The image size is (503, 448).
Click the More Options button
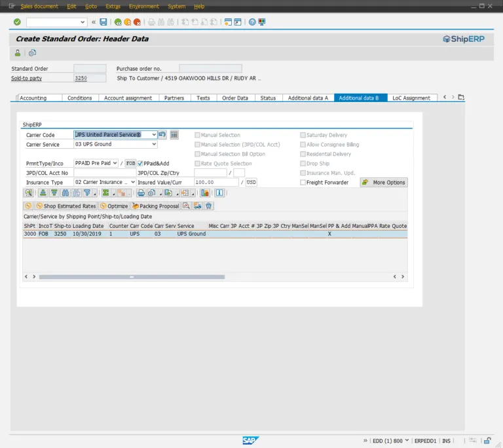tap(384, 182)
